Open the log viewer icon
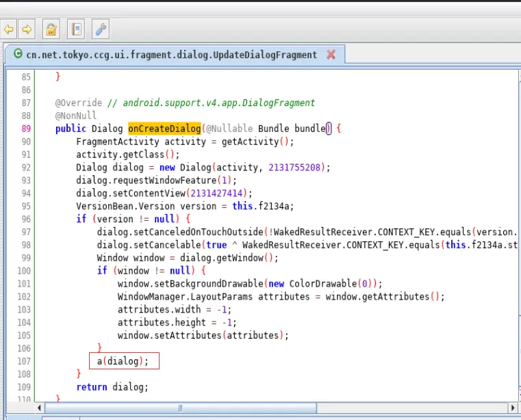The width and height of the screenshot is (521, 420). tap(76, 29)
